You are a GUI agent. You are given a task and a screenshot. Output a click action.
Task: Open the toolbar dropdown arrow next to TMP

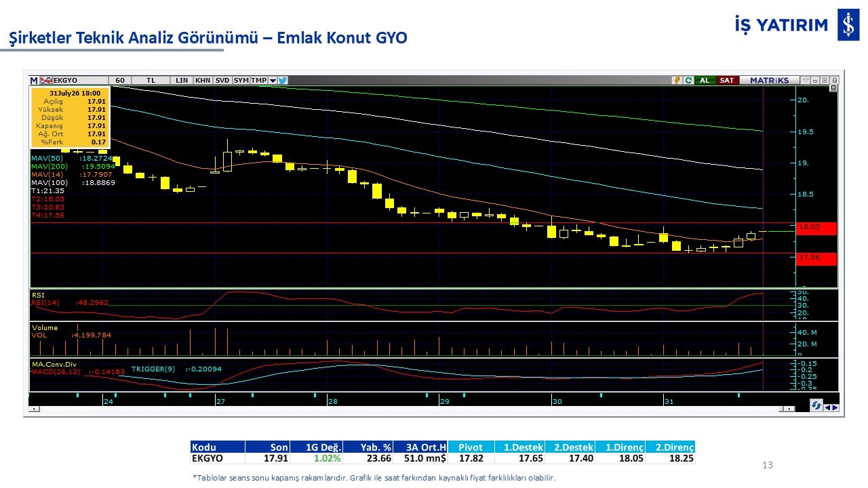[x=273, y=80]
